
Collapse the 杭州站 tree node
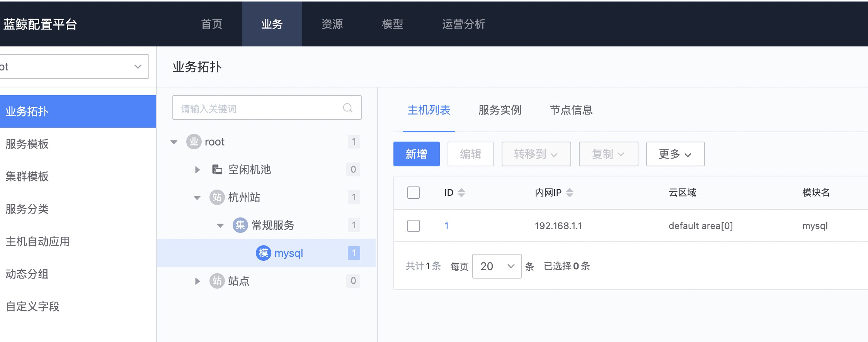tap(197, 198)
